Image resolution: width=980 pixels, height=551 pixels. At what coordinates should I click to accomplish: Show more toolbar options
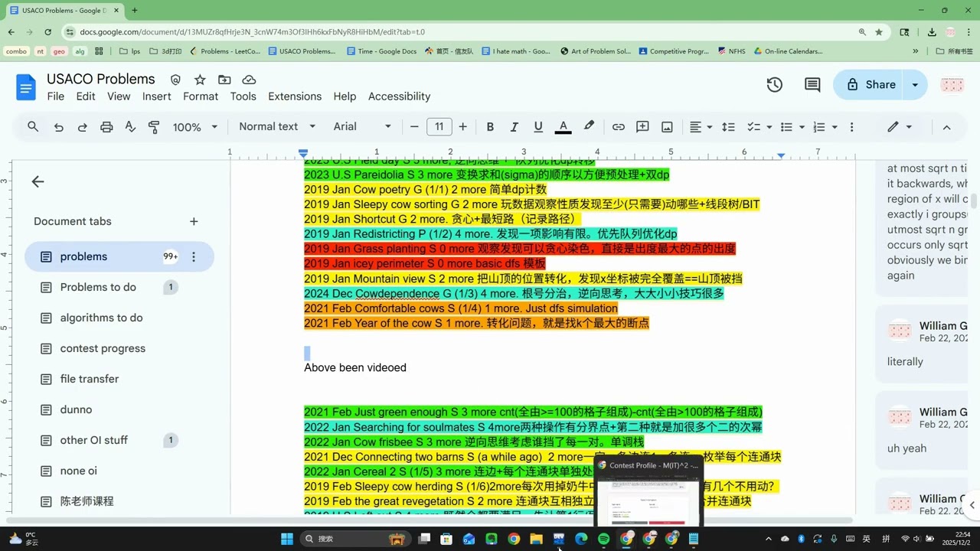point(851,127)
